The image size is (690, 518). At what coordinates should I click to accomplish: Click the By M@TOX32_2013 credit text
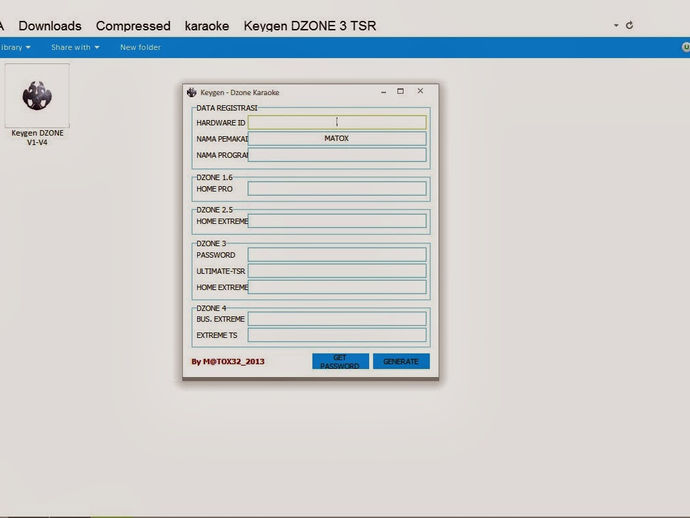tap(228, 361)
